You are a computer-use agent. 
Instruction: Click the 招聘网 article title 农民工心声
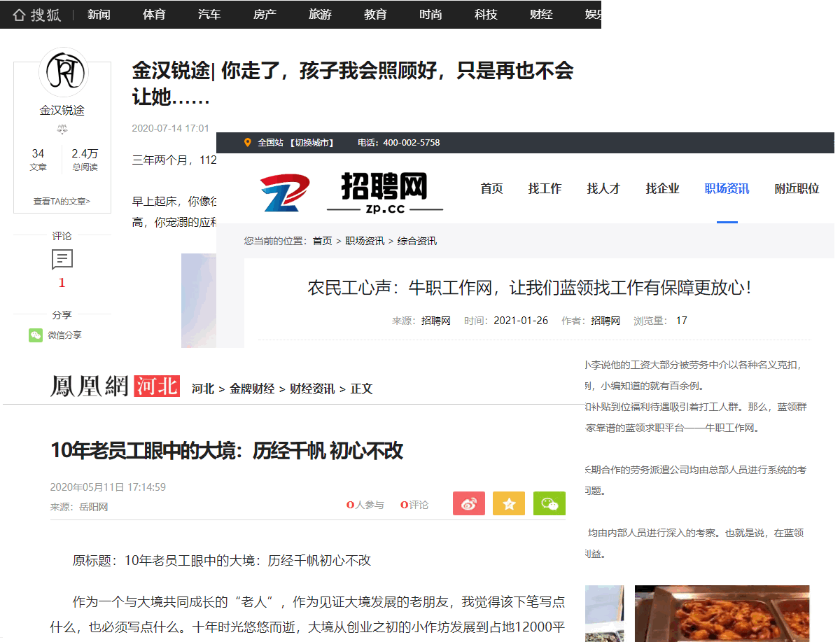point(530,288)
